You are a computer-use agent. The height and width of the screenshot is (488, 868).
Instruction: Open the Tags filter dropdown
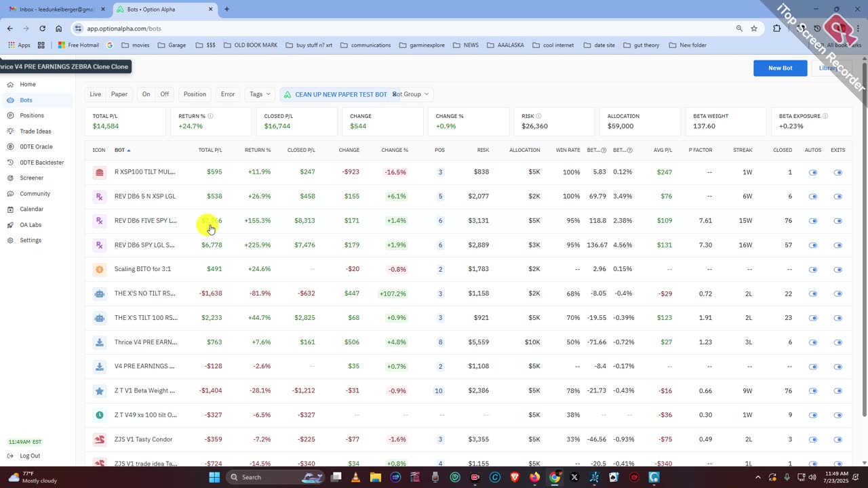click(x=260, y=94)
